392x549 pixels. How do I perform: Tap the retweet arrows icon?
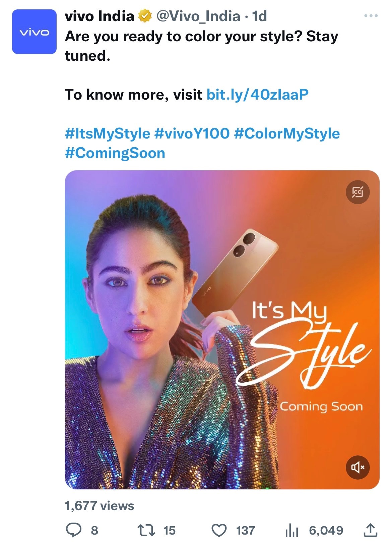click(146, 530)
